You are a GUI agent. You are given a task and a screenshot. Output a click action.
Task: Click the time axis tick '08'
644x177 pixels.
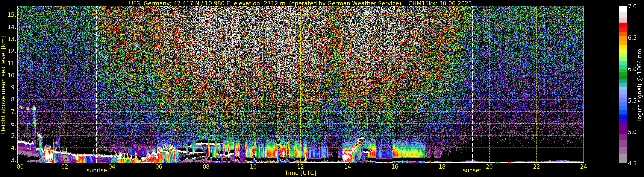(206, 167)
